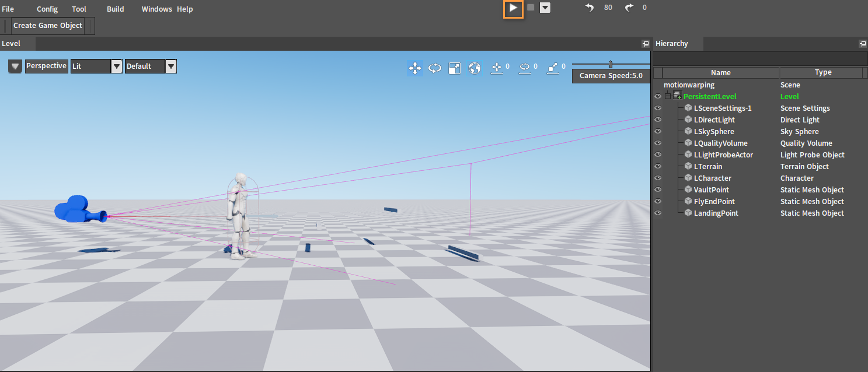
Task: Open the File menu
Action: coord(8,9)
